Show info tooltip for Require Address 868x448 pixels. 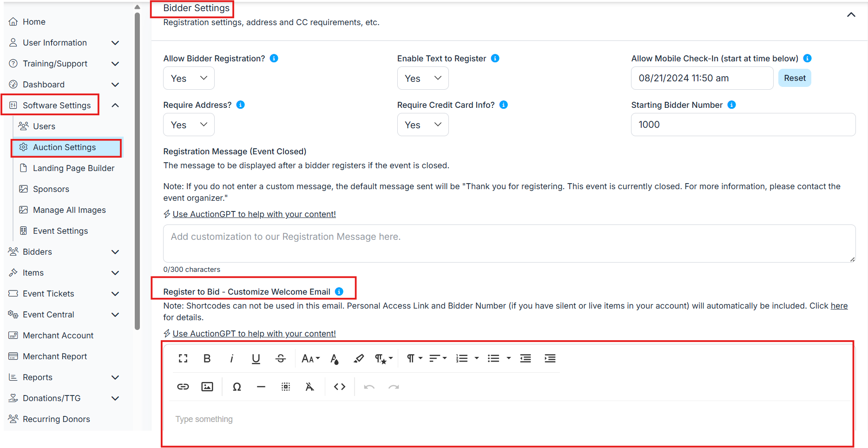point(241,105)
